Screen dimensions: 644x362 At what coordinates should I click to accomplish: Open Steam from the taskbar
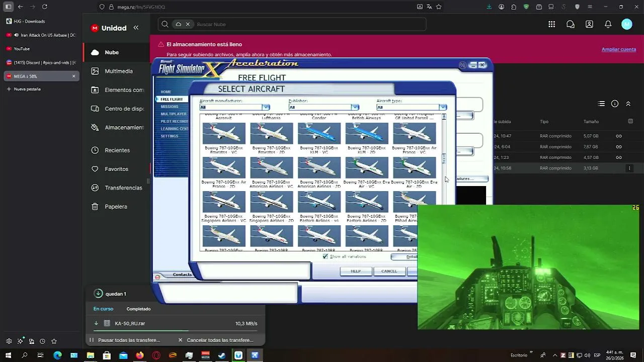[x=222, y=355]
